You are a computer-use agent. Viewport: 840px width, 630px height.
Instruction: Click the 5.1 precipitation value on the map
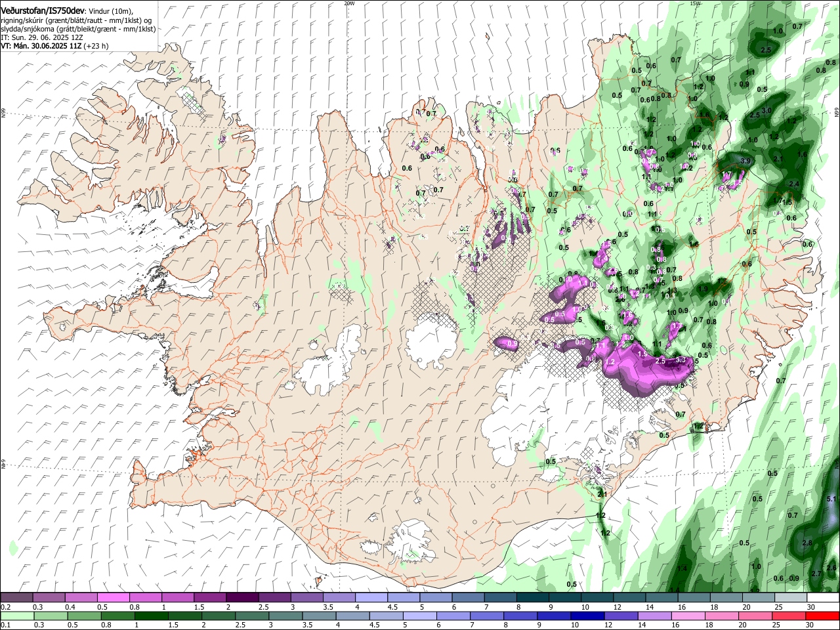click(x=831, y=499)
